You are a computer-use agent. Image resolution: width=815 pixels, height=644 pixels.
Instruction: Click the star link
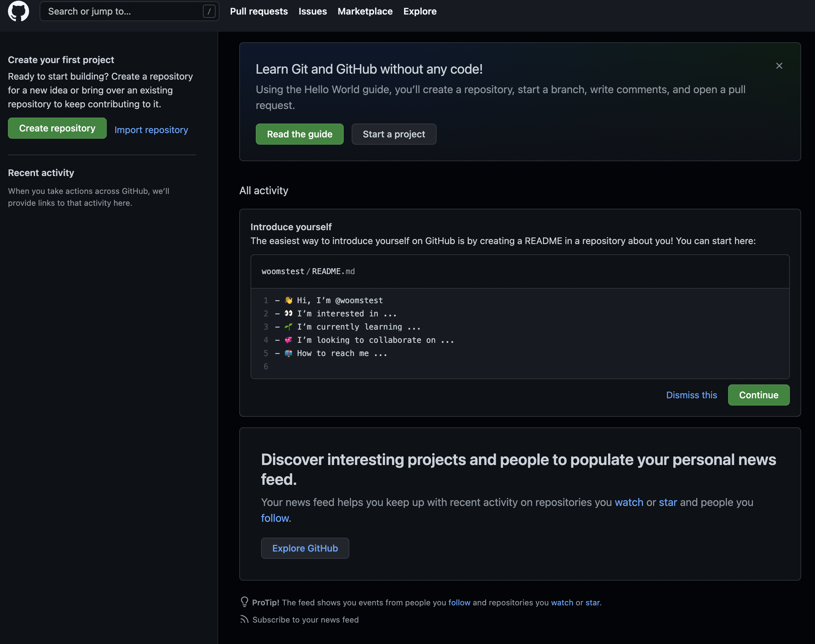point(668,502)
